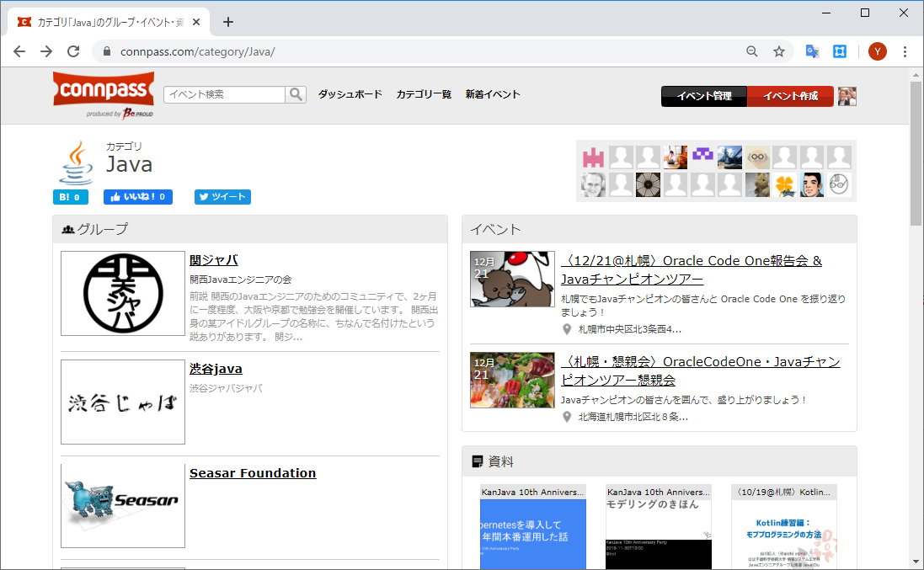Bookmark this page with star icon
924x570 pixels.
pyautogui.click(x=779, y=51)
